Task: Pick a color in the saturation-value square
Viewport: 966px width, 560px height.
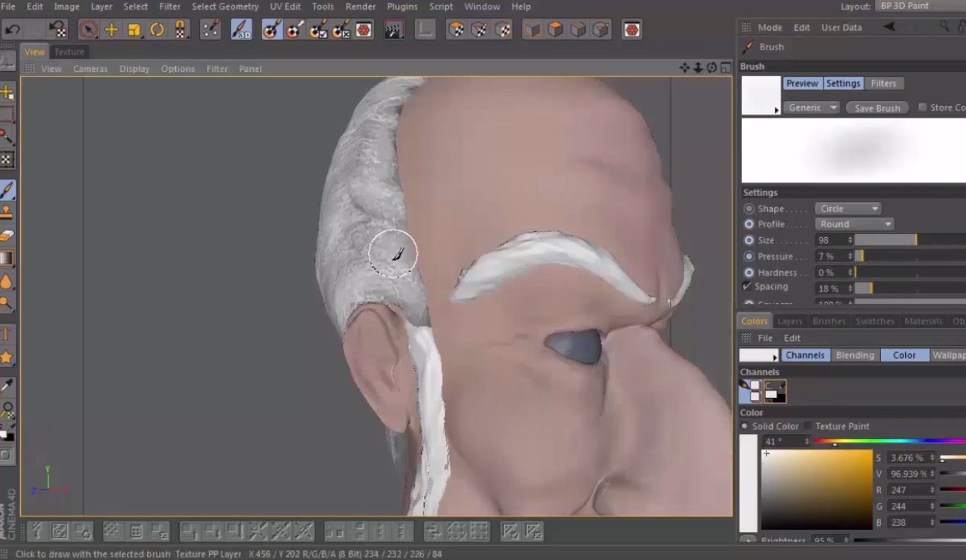Action: (817, 490)
